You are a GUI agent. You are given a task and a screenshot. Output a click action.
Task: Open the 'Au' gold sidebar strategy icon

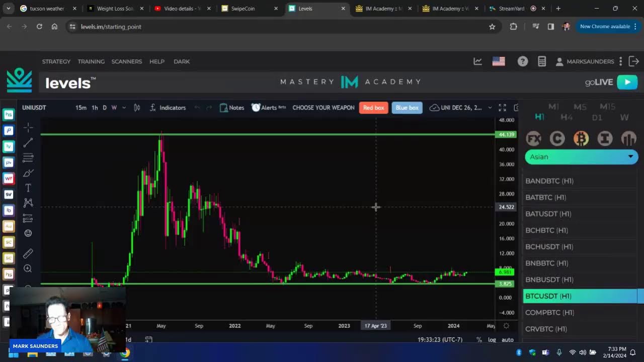point(8,226)
